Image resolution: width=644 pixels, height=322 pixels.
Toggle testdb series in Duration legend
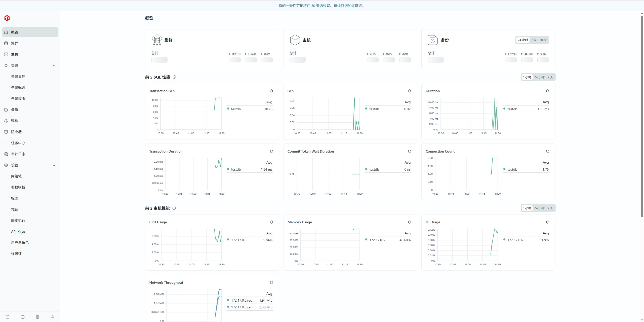(x=512, y=109)
